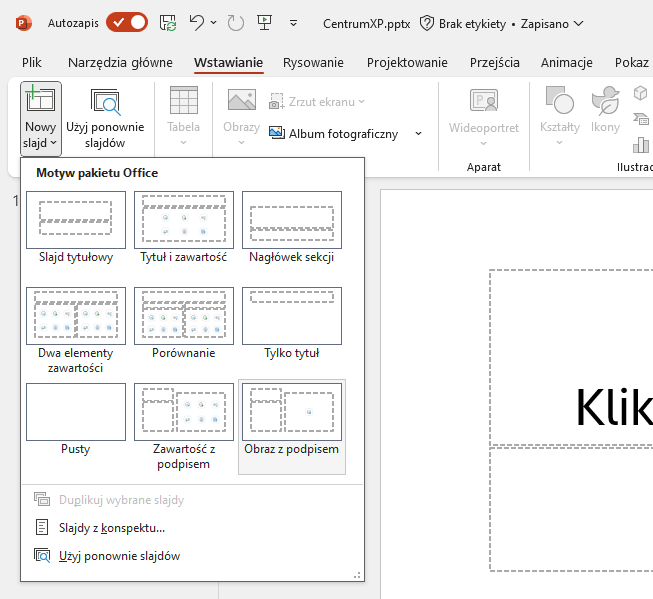Click the Slajdy z konspektu document icon
The image size is (653, 599).
42,527
